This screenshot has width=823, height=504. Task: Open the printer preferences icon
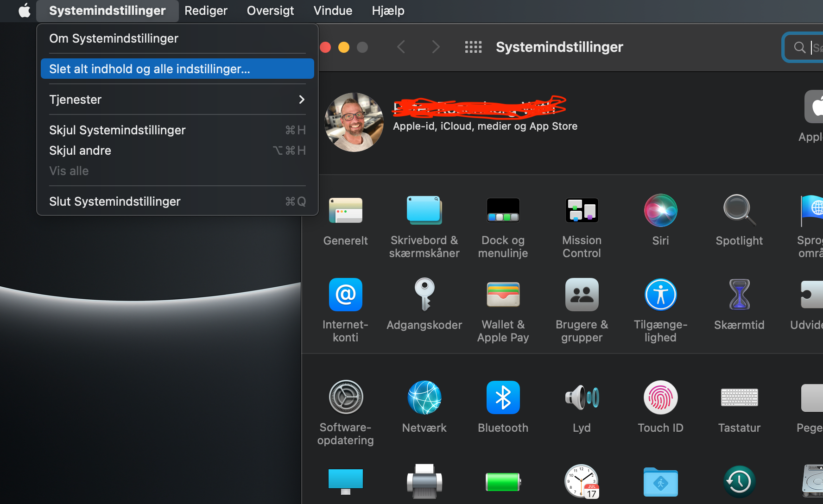pyautogui.click(x=424, y=482)
